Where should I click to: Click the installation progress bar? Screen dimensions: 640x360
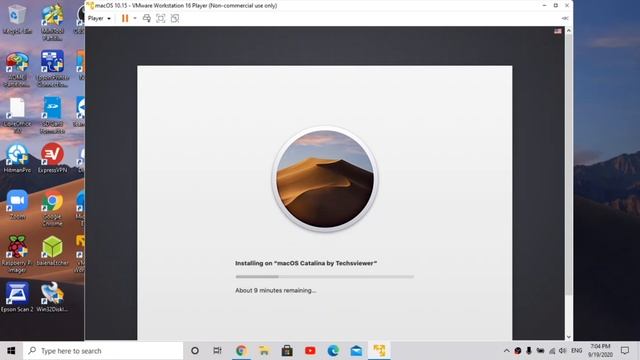pyautogui.click(x=324, y=277)
